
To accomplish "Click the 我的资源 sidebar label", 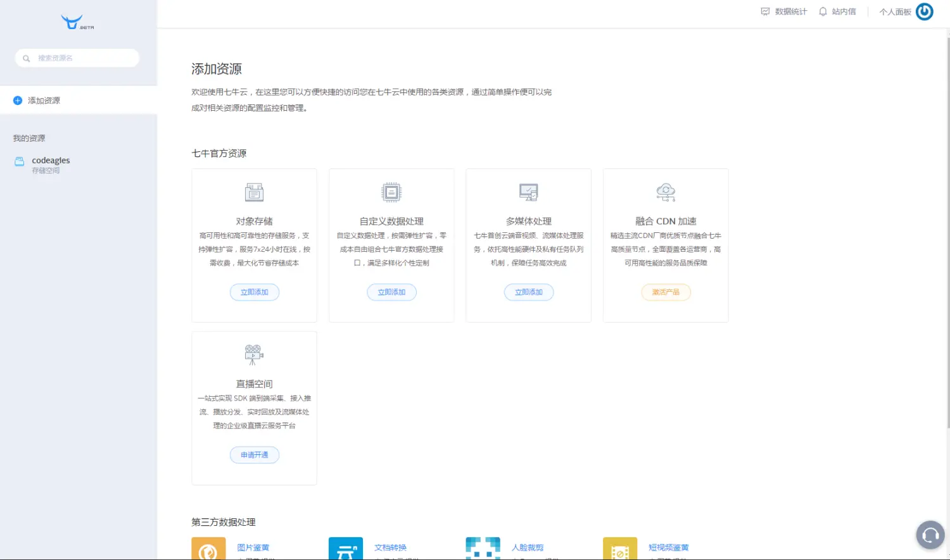I will point(29,138).
